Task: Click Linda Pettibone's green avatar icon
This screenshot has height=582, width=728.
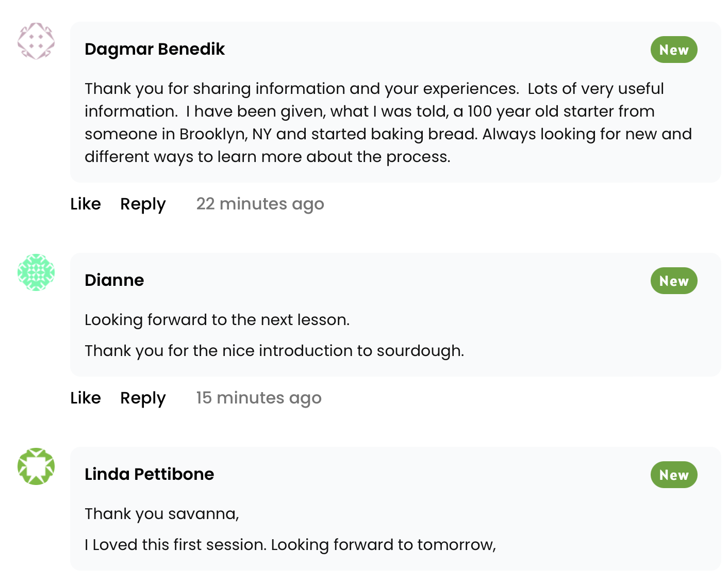Action: [x=36, y=466]
